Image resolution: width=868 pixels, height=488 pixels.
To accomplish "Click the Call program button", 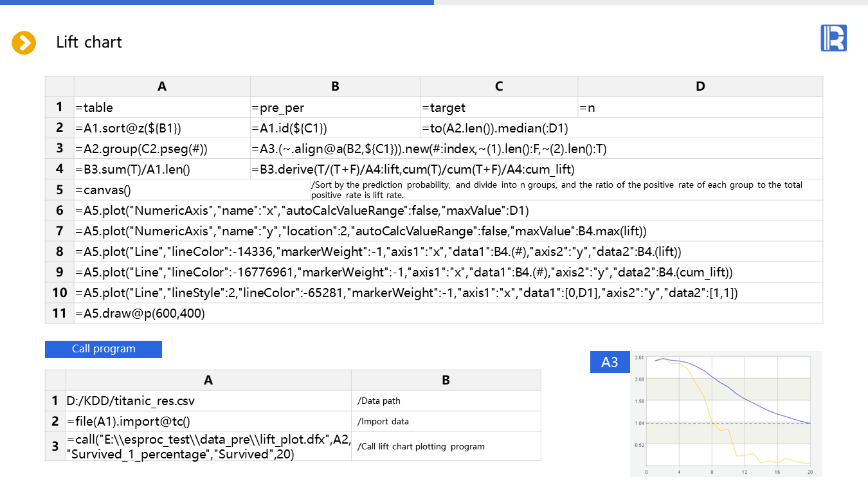I will point(104,349).
